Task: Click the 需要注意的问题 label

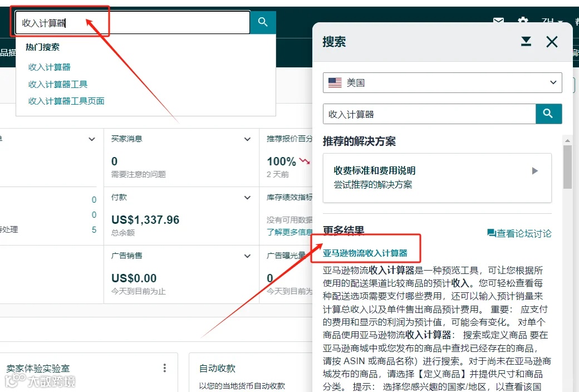Action: 139,174
